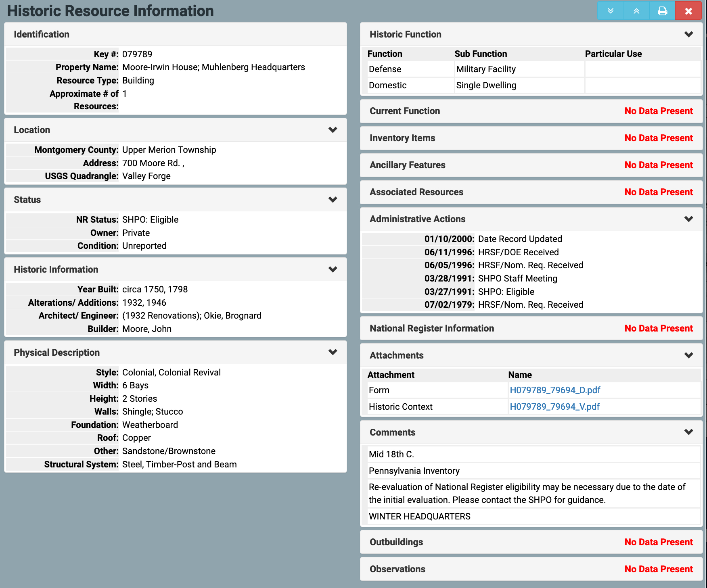Click the Outbuildings section header

coord(531,542)
